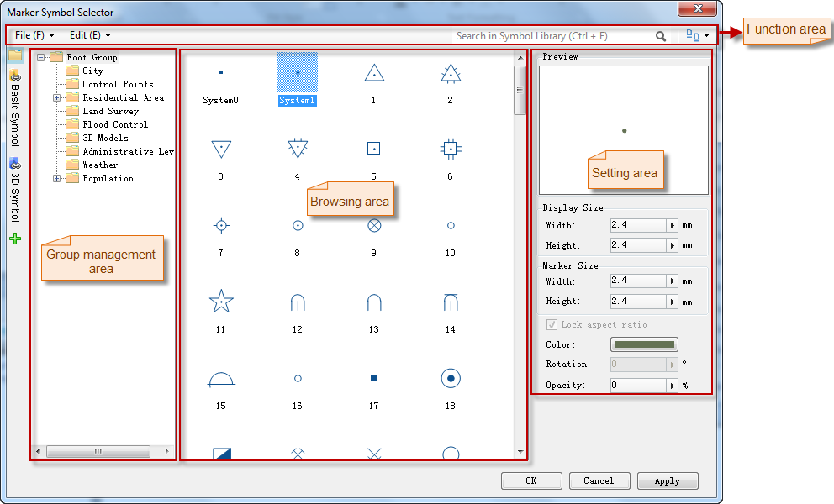Select the star marker symbol 11
This screenshot has height=504, width=834.
click(220, 301)
